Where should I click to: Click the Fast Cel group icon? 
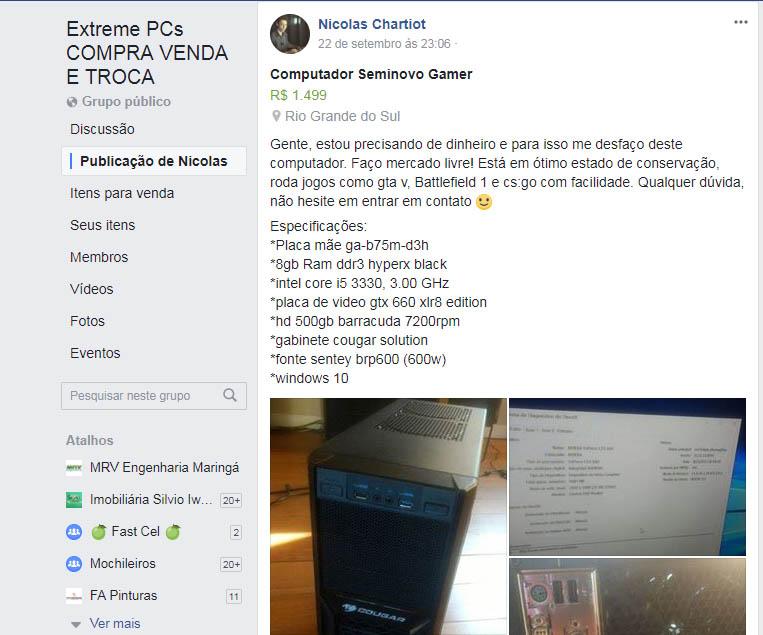point(74,532)
